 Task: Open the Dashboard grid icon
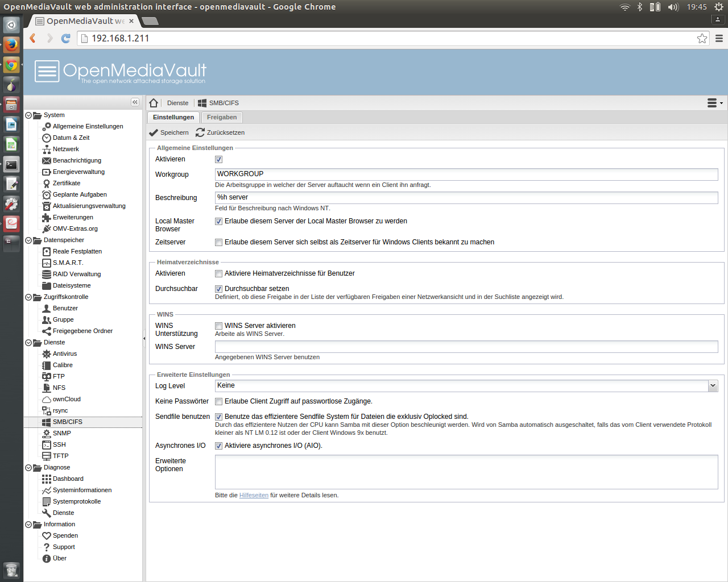47,479
